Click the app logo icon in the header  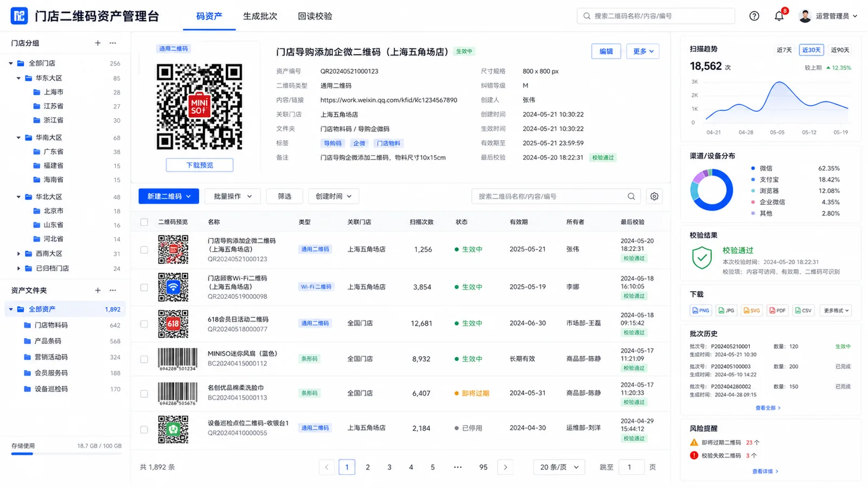[19, 16]
